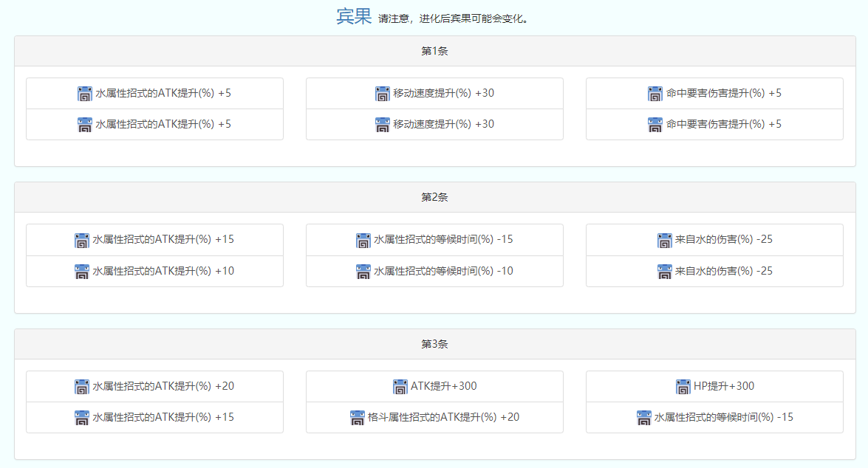Click the text '水属性招式的ATK提升(%) +10'
This screenshot has width=868, height=468.
click(x=163, y=271)
